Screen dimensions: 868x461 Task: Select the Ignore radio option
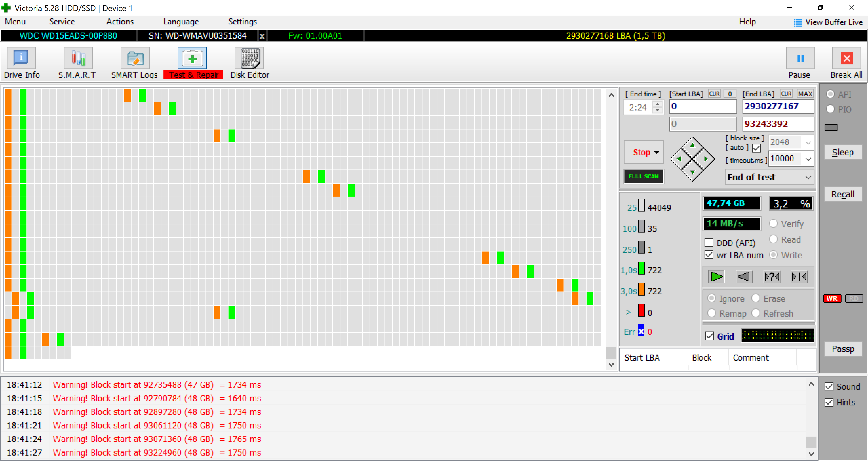click(712, 298)
